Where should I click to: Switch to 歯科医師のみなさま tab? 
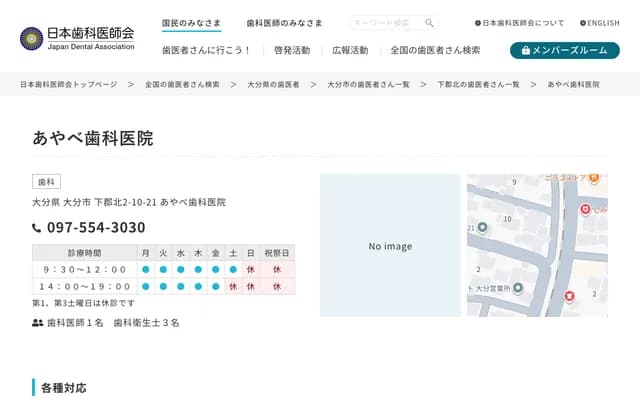(x=284, y=22)
